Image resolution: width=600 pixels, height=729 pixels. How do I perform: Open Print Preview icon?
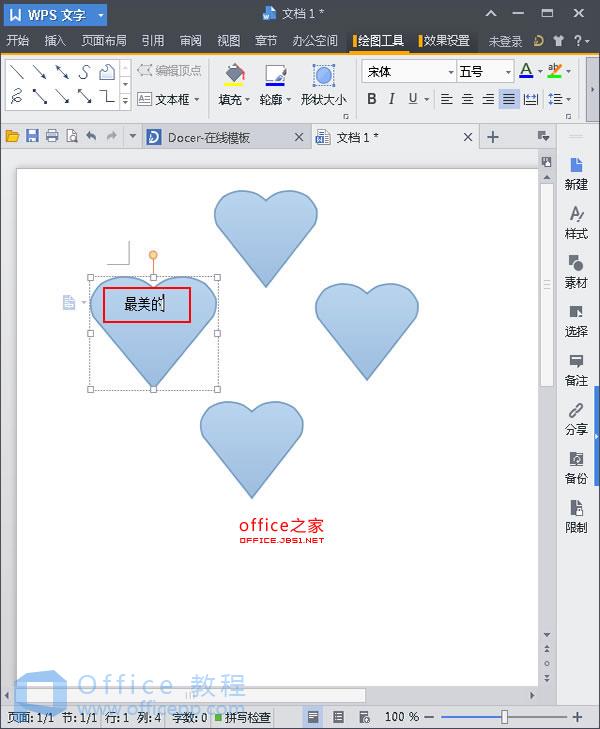(x=72, y=136)
